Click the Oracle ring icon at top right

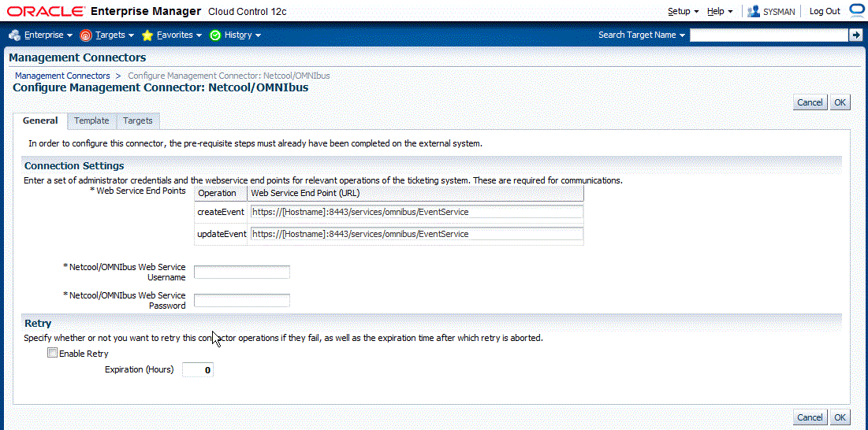point(856,10)
